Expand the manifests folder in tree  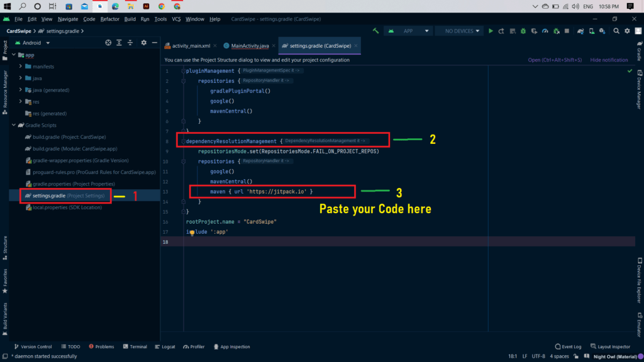[21, 67]
